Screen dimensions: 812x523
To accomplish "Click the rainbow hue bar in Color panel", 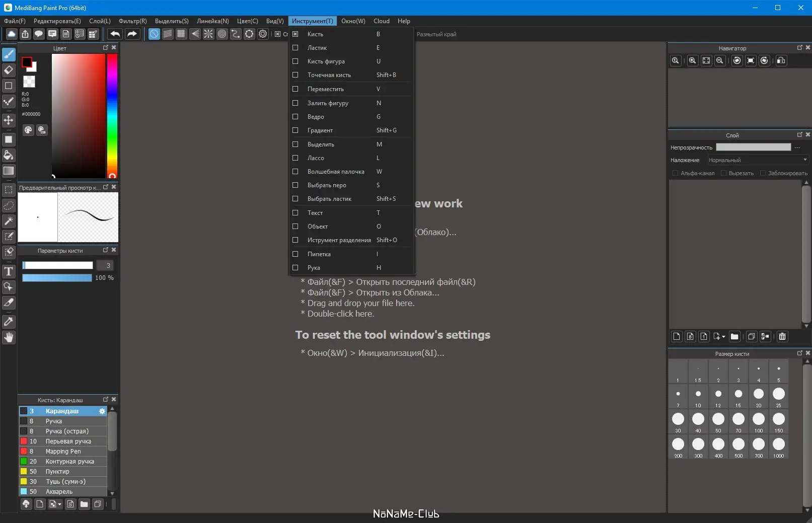I will 112,115.
